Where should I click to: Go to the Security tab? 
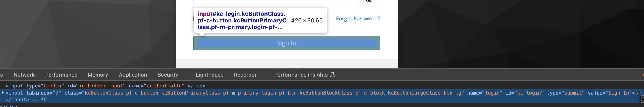tap(168, 75)
